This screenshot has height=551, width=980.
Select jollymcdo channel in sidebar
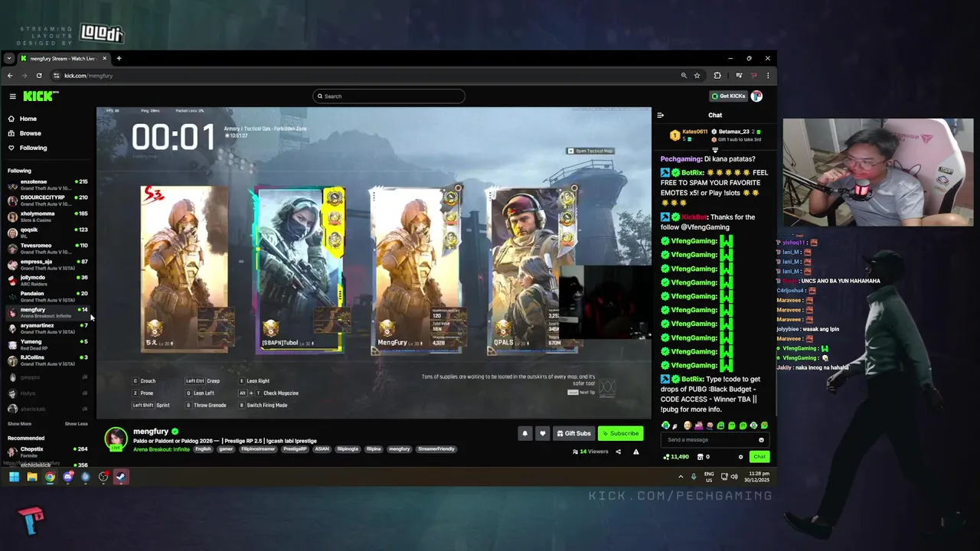pyautogui.click(x=47, y=280)
